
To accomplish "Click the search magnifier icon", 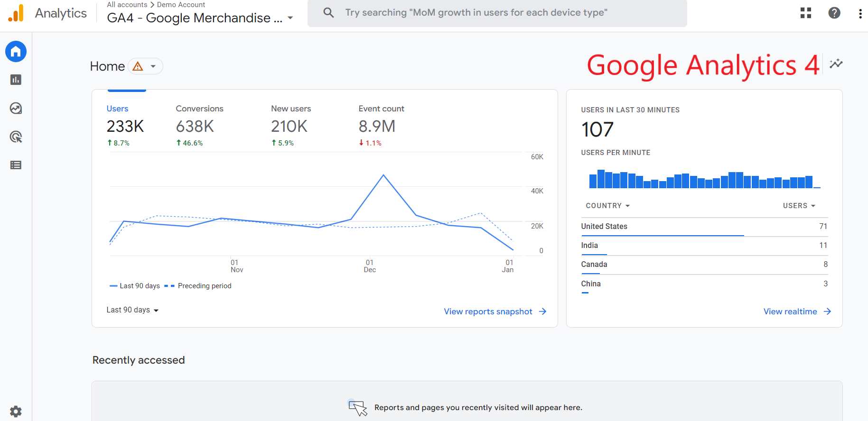I will coord(328,13).
